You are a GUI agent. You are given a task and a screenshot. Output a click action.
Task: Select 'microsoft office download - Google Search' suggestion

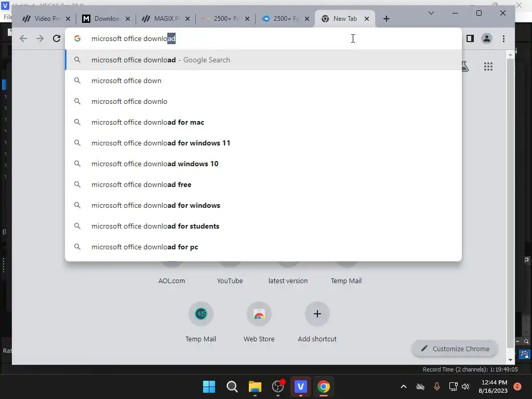pos(263,60)
